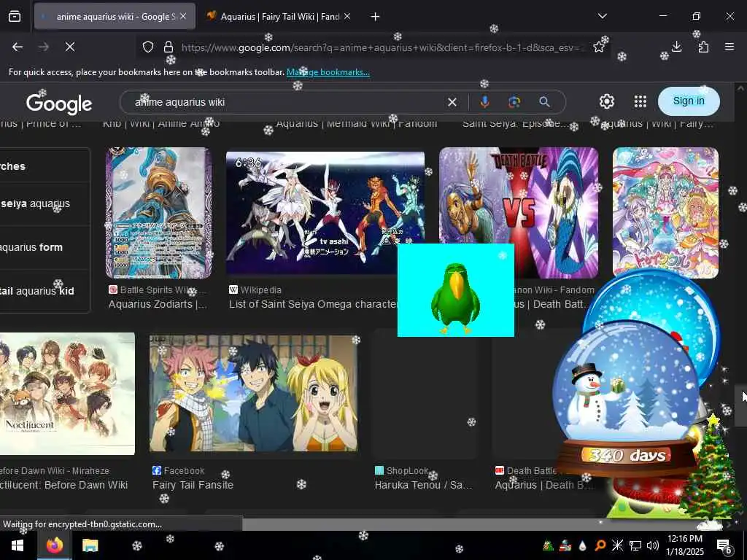Open the Manage bookmarks link
747x560 pixels.
328,72
